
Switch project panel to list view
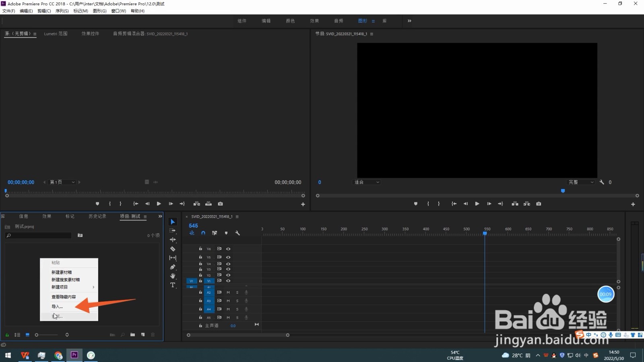tap(17, 335)
